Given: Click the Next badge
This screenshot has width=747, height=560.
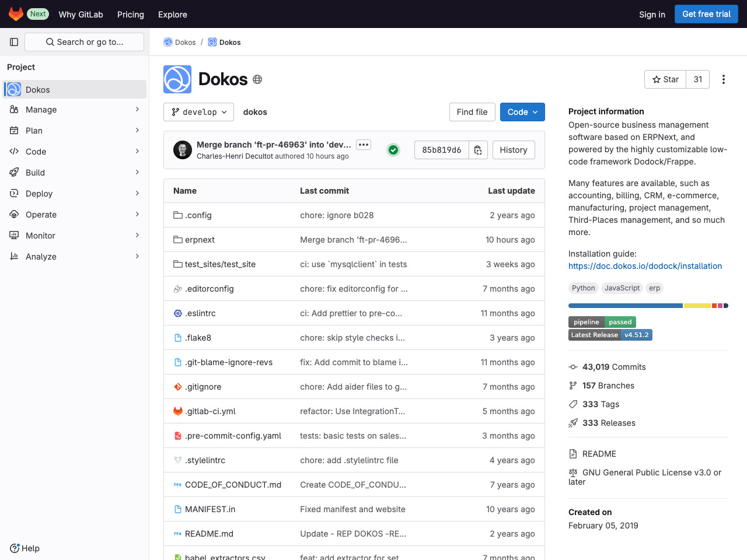Looking at the screenshot, I should point(38,14).
